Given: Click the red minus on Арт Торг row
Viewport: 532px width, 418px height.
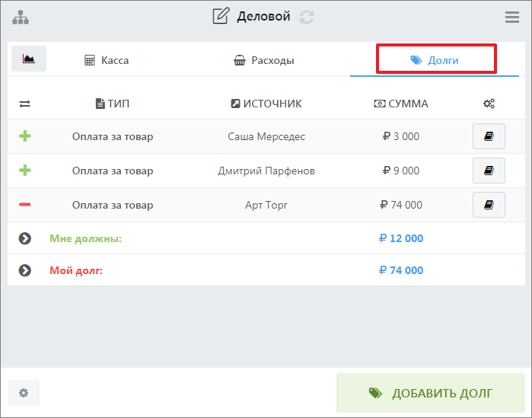Looking at the screenshot, I should (x=25, y=205).
